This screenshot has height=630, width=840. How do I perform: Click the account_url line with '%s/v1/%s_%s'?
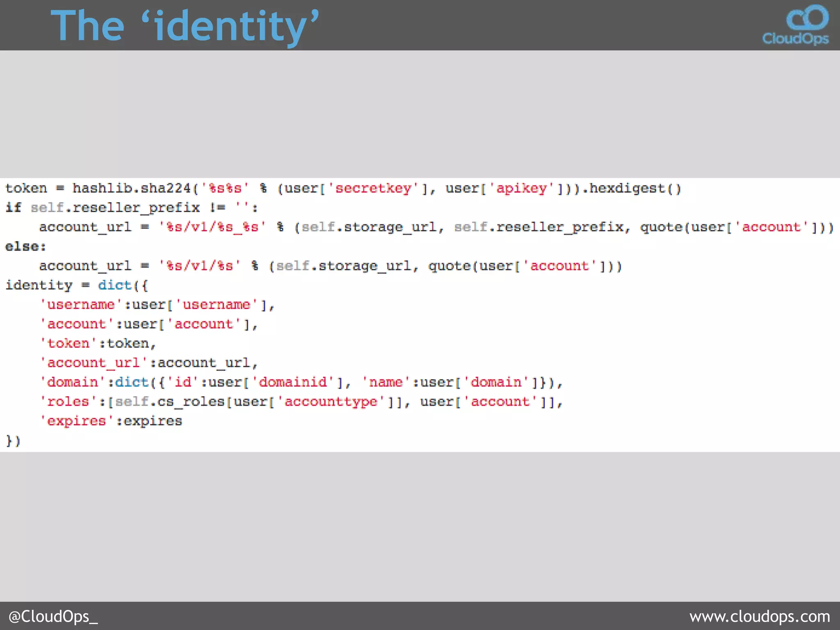436,227
